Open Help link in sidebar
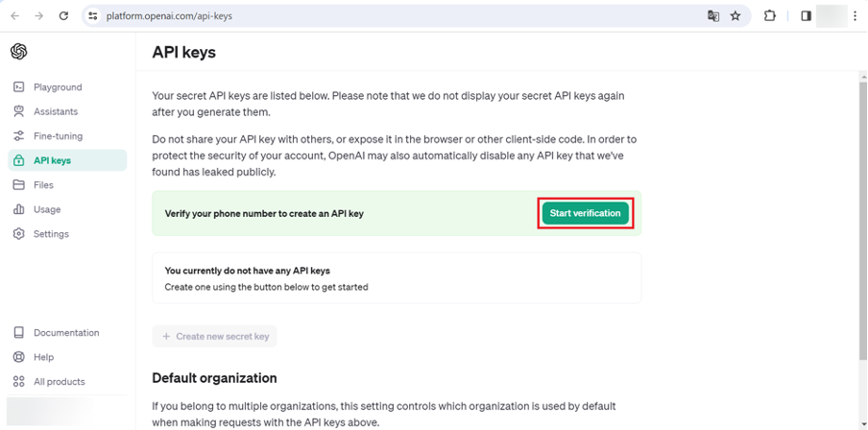868x430 pixels. click(x=67, y=357)
